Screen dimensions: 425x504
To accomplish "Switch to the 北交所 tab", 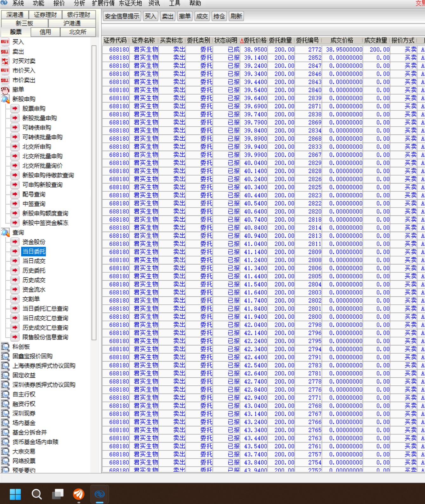I will click(78, 32).
